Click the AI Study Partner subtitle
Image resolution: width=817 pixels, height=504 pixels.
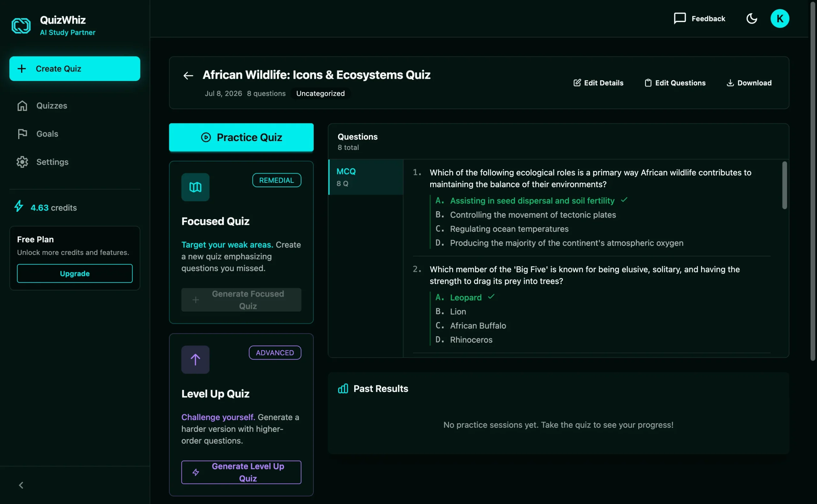68,32
